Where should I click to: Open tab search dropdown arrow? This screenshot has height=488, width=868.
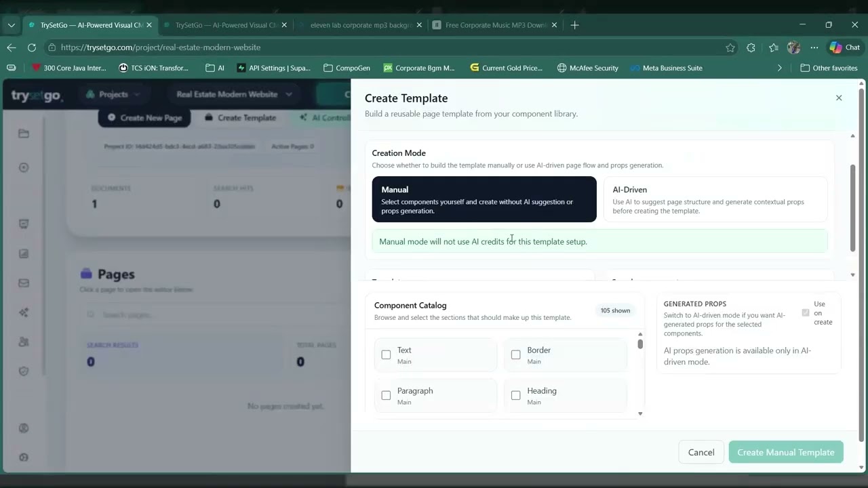(x=11, y=25)
